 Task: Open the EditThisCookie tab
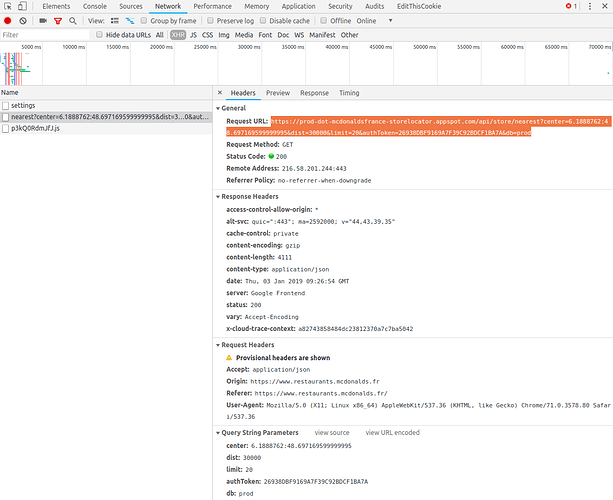(x=419, y=6)
